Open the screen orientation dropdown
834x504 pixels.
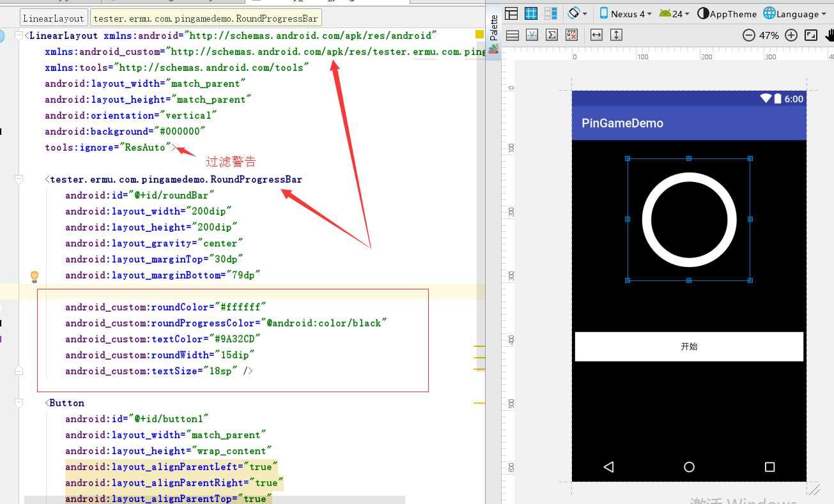tap(577, 13)
